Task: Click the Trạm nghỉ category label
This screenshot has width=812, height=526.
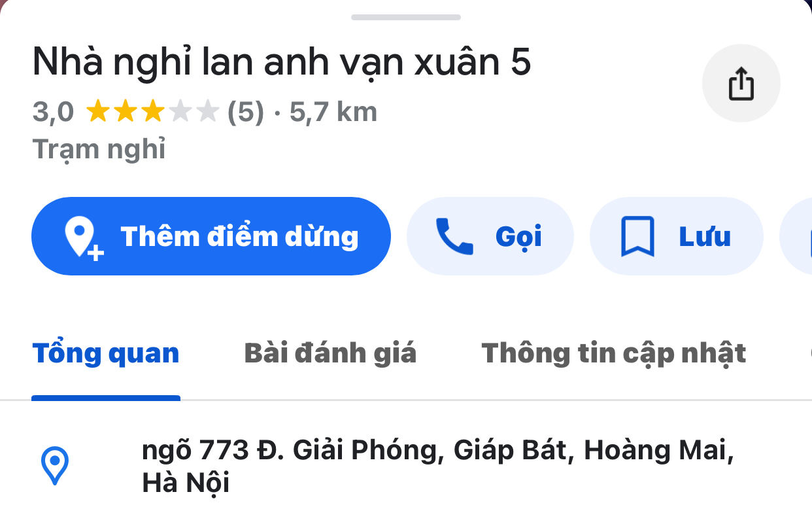Action: [99, 150]
